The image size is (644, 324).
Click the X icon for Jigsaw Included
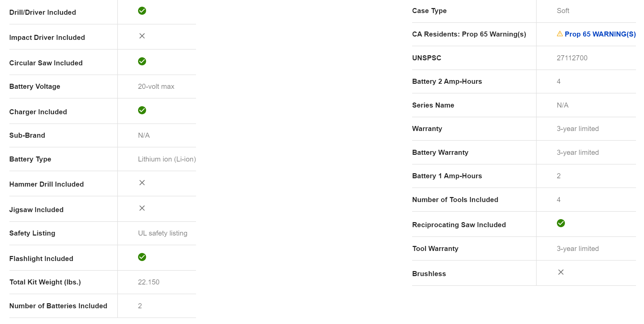[x=142, y=208]
